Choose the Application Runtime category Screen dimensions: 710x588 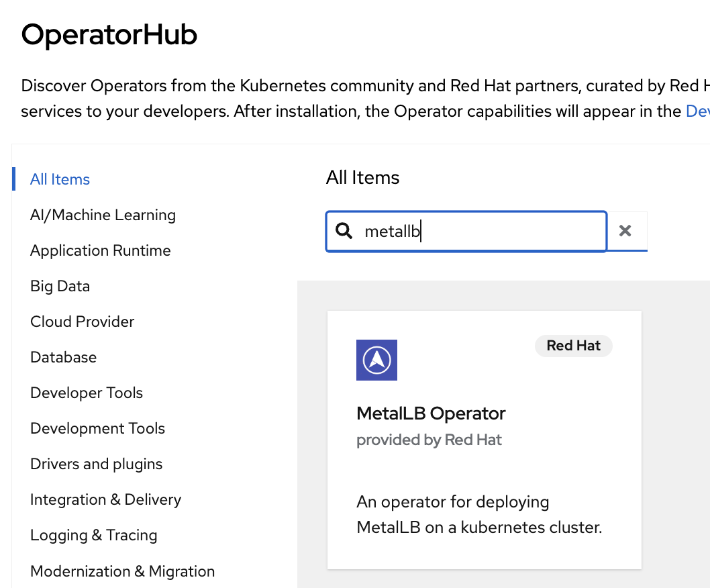(x=100, y=250)
